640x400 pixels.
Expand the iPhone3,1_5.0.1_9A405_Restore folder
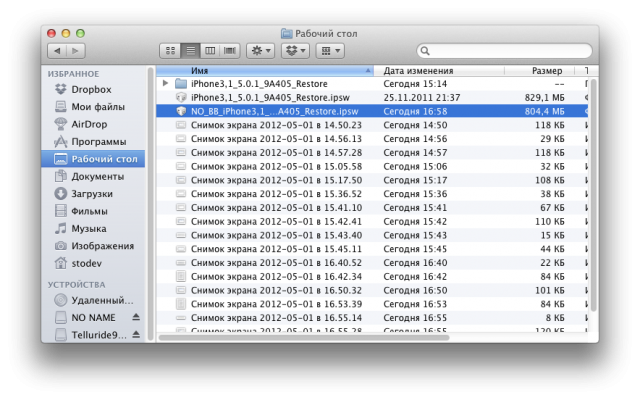[x=166, y=84]
